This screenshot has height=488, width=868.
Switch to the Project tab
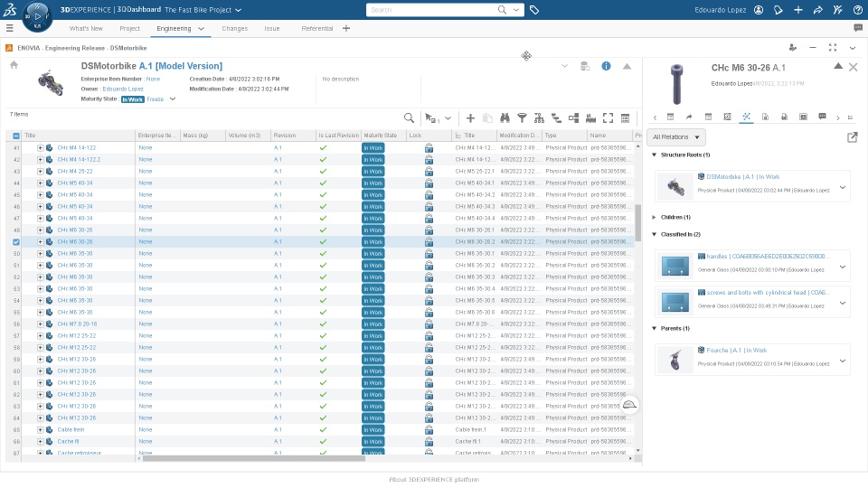point(129,28)
